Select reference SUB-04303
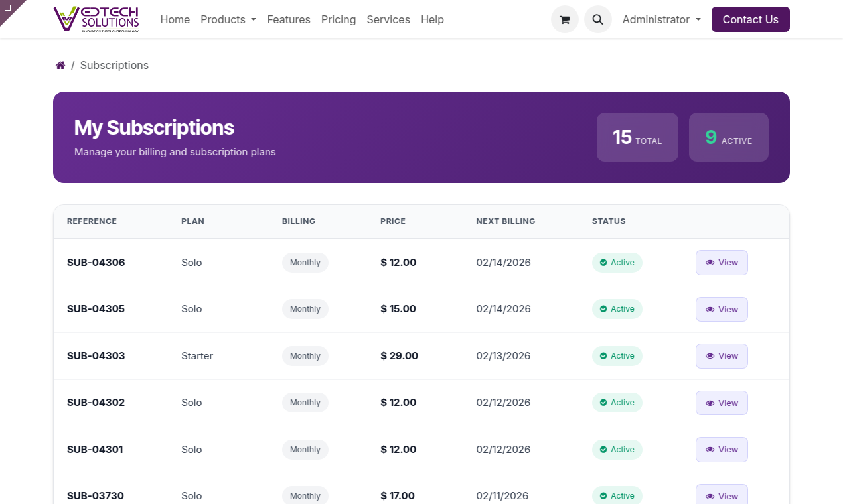 96,356
